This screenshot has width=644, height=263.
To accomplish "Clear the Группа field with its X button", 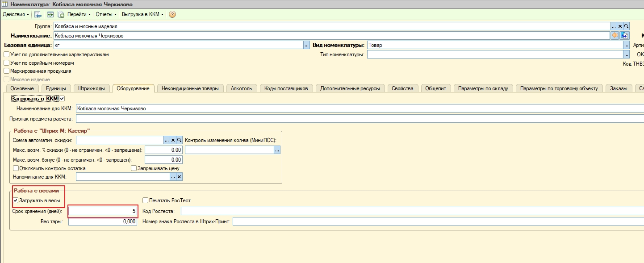I will click(620, 26).
